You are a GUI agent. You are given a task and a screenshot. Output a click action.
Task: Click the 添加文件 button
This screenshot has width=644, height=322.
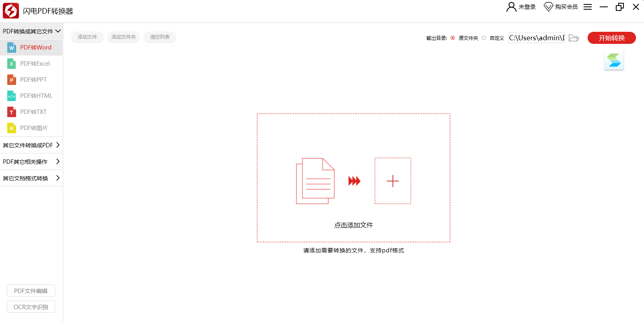87,37
